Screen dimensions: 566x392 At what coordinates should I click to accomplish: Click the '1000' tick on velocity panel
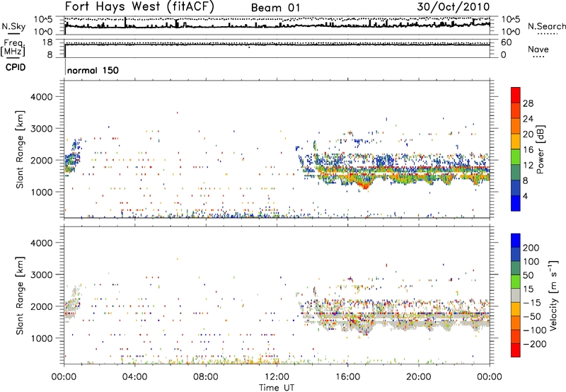point(42,338)
